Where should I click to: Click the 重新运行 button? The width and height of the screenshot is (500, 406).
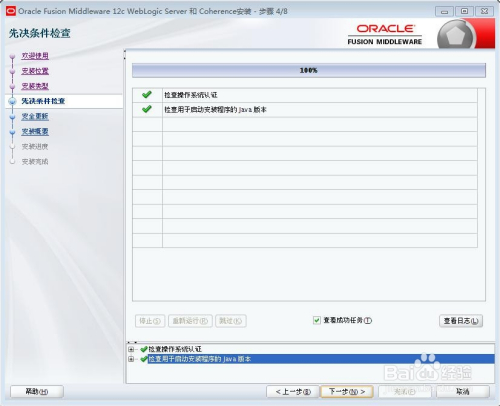click(190, 321)
